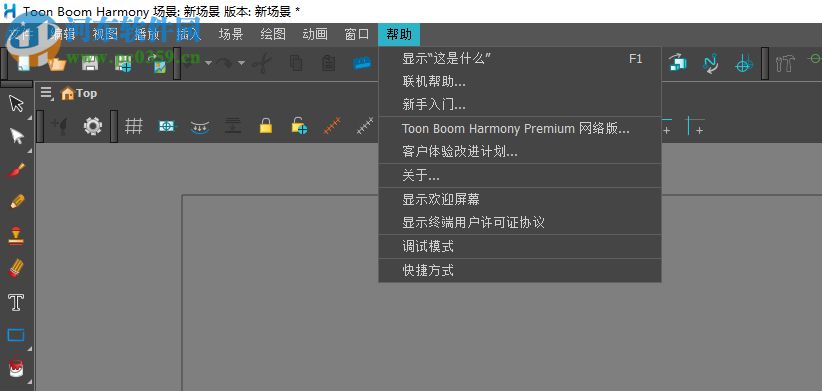Image resolution: width=822 pixels, height=391 pixels.
Task: Click the feather drawing icon in camera toolbar
Action: tap(59, 126)
